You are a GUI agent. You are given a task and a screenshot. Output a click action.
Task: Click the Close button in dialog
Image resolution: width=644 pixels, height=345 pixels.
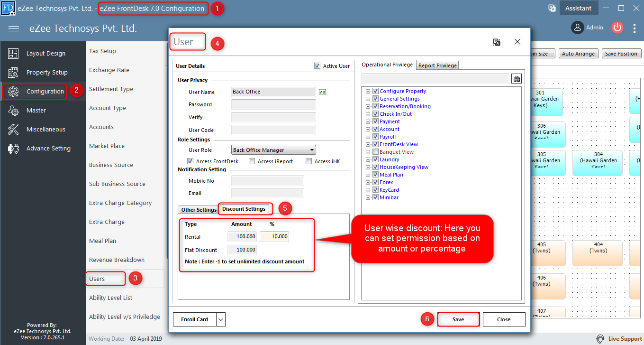(x=504, y=319)
